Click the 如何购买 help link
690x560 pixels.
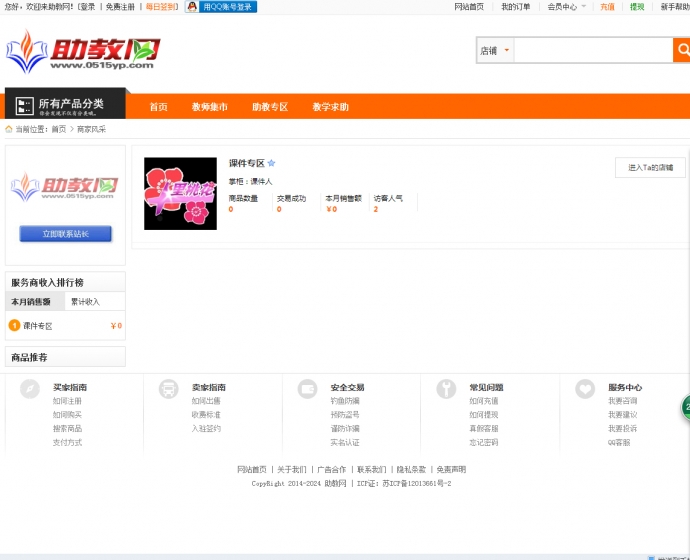tap(67, 415)
